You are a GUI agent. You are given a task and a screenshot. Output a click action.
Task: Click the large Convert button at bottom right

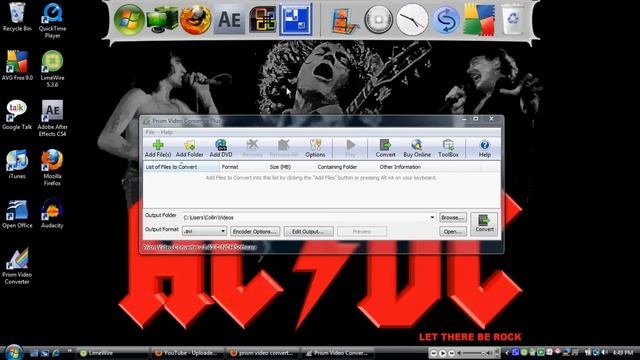484,224
